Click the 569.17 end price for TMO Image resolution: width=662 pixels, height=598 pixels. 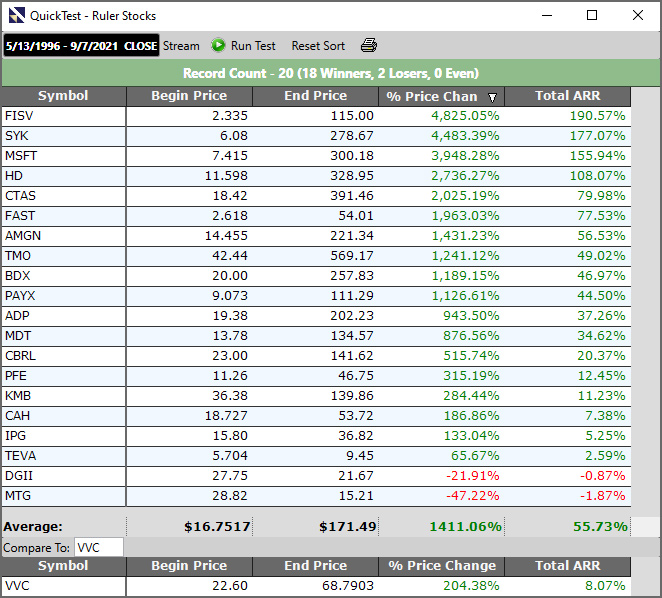point(352,256)
